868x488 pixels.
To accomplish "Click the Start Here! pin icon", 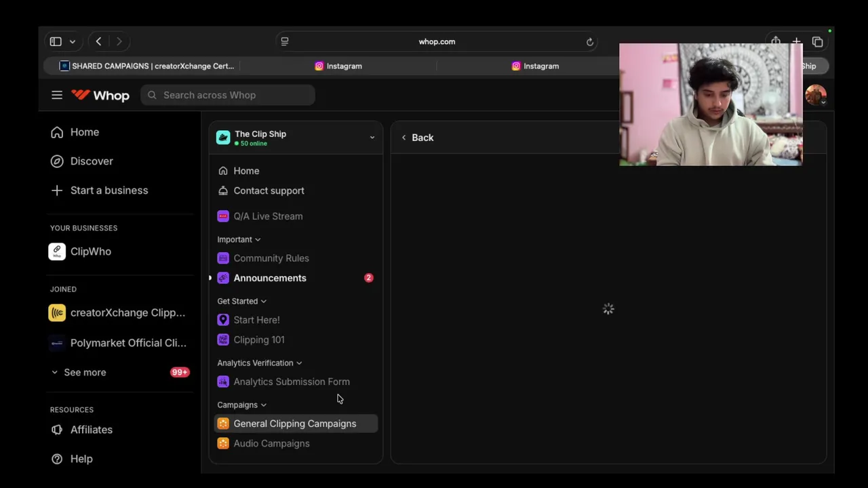I will pyautogui.click(x=223, y=320).
